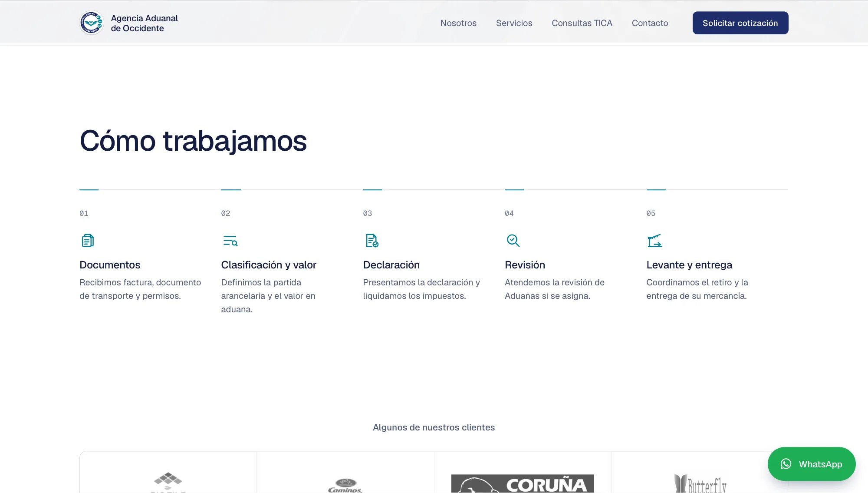
Task: Click the Levante y entrega crane icon
Action: (654, 241)
